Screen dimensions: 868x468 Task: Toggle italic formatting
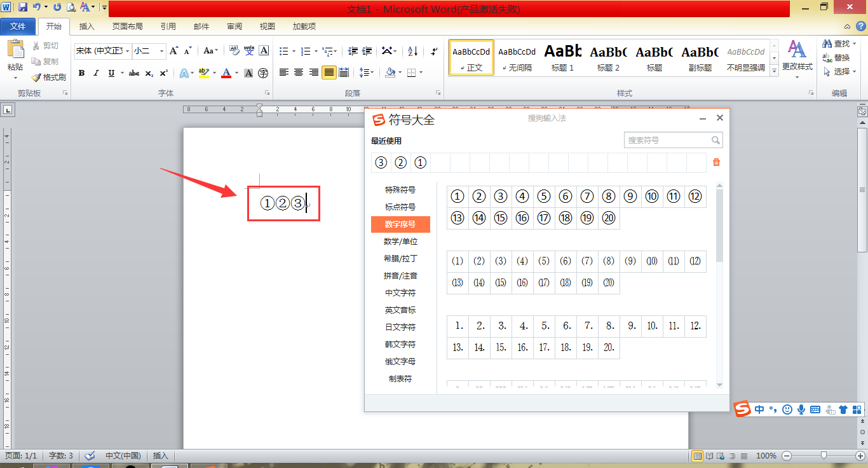tap(95, 72)
